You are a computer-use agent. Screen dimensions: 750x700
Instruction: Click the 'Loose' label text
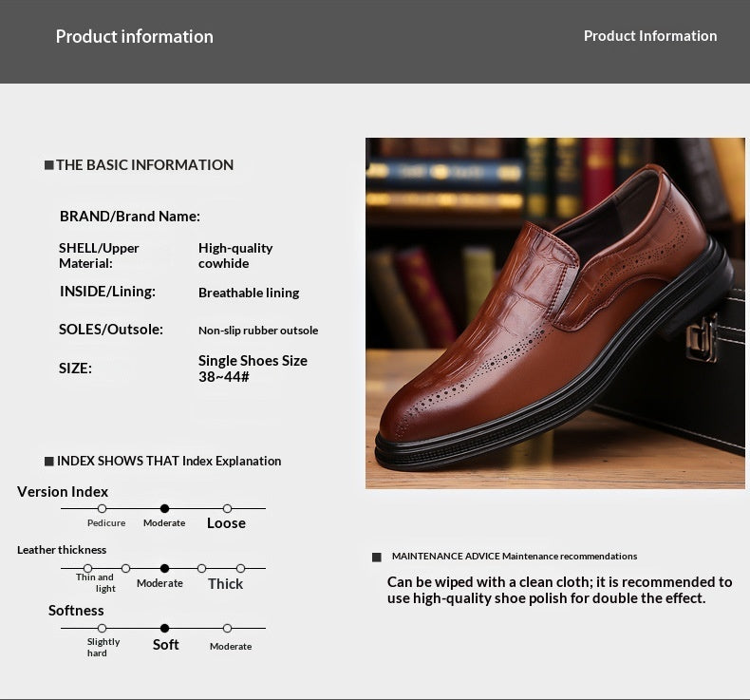226,523
